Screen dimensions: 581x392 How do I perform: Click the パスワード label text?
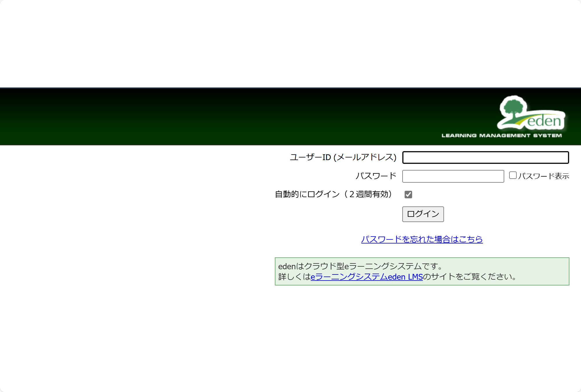coord(376,176)
